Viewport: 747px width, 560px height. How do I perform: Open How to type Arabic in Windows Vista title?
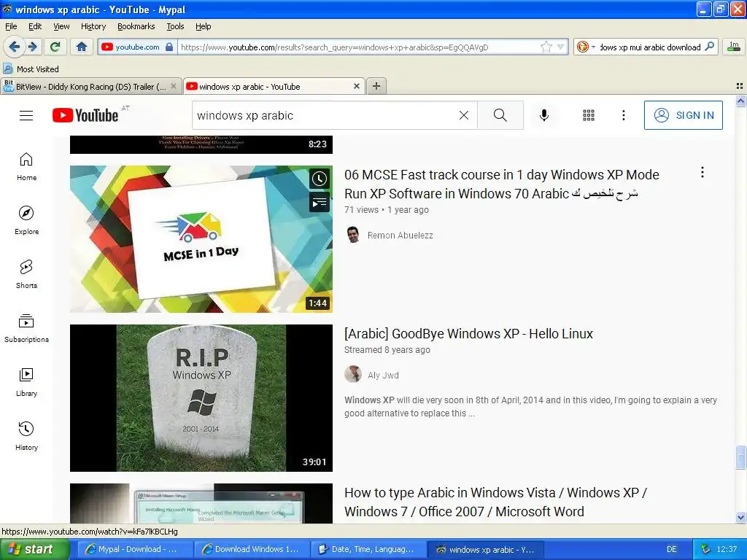(495, 502)
